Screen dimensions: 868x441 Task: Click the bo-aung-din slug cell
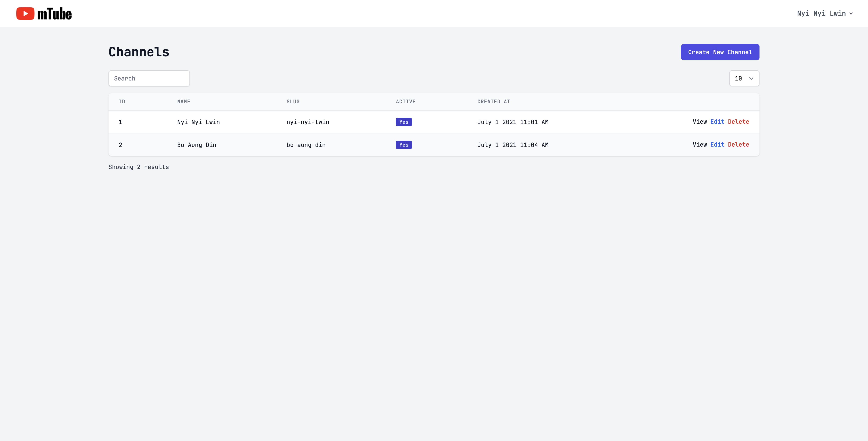pyautogui.click(x=306, y=145)
